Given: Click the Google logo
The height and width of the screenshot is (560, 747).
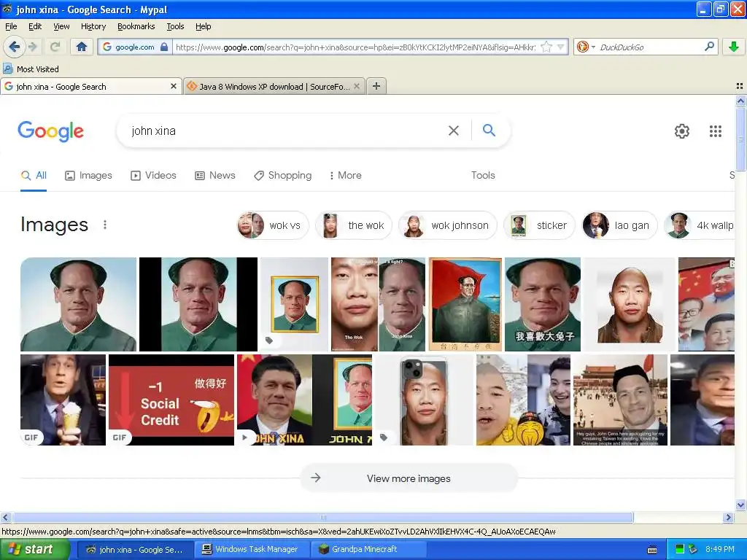Looking at the screenshot, I should coord(51,131).
